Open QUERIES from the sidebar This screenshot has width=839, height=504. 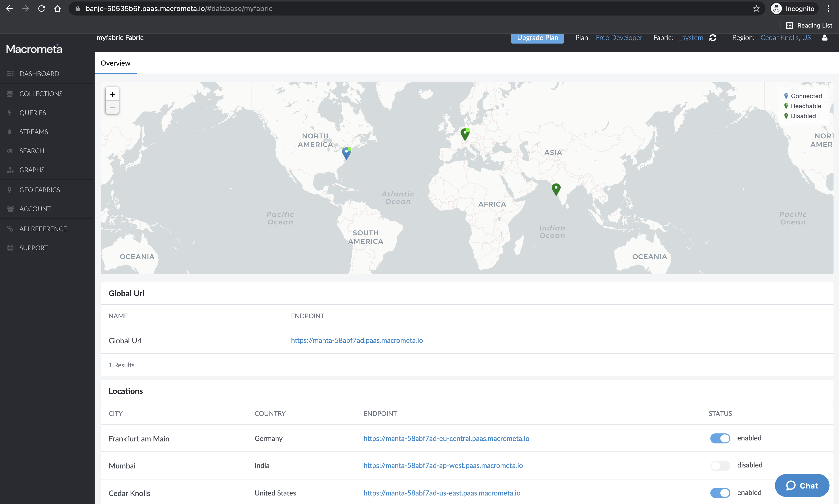(x=33, y=113)
